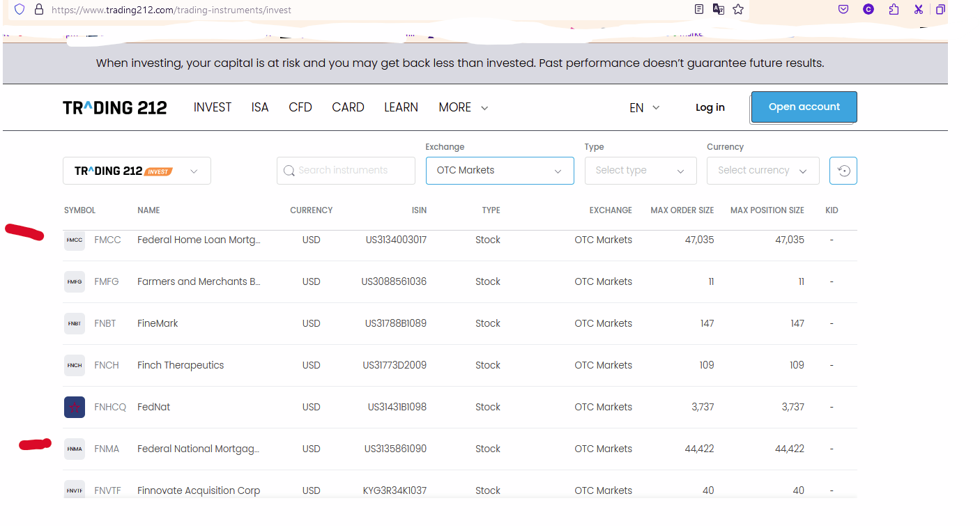Bookmark this page with star icon
This screenshot has height=526, width=980.
pyautogui.click(x=738, y=9)
